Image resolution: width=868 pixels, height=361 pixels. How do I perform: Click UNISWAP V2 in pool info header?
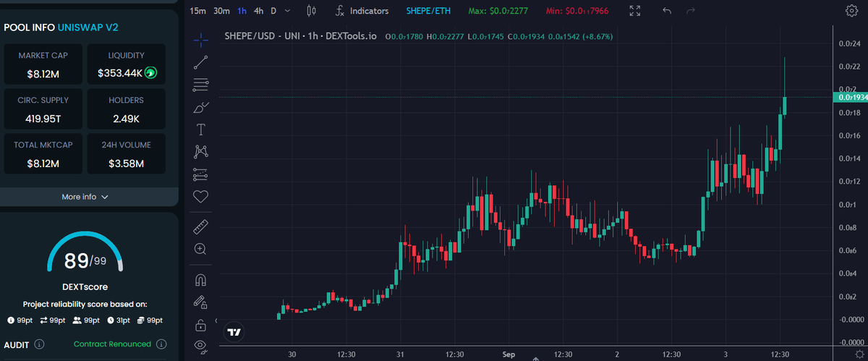[88, 27]
